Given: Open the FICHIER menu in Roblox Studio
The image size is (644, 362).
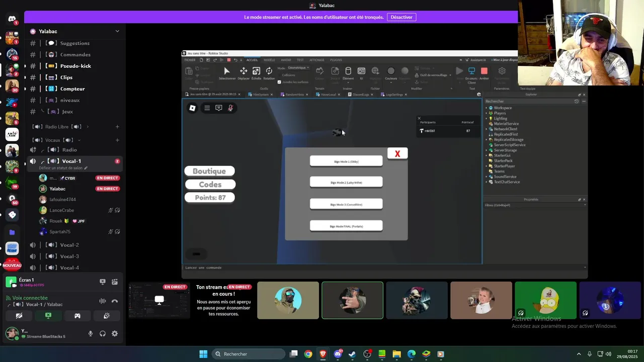Looking at the screenshot, I should [x=190, y=60].
